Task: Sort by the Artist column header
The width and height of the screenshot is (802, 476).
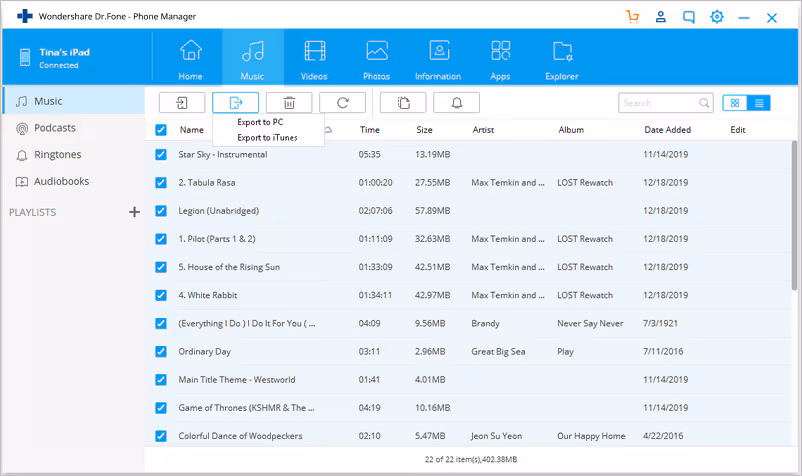Action: [483, 130]
